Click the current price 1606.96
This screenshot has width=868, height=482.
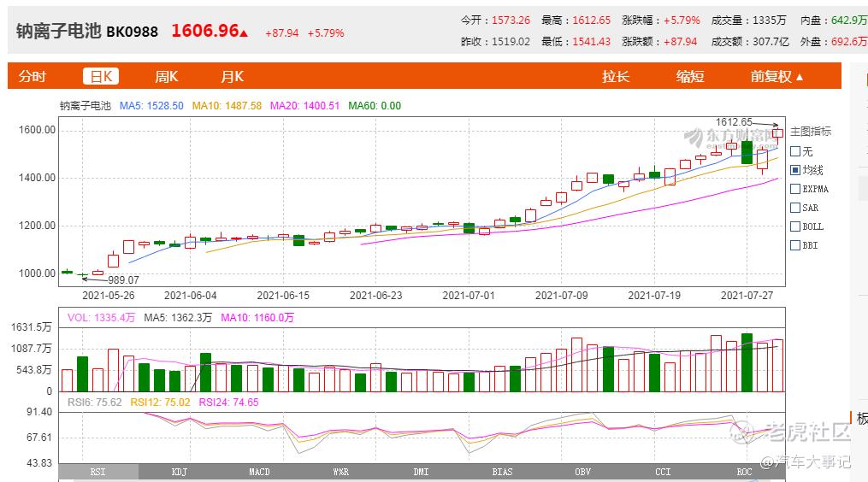pyautogui.click(x=205, y=31)
